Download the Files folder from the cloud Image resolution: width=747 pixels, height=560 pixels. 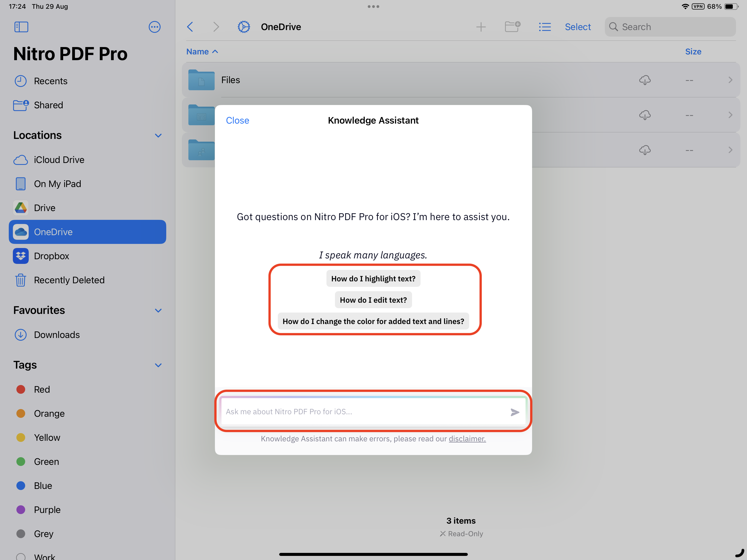644,80
